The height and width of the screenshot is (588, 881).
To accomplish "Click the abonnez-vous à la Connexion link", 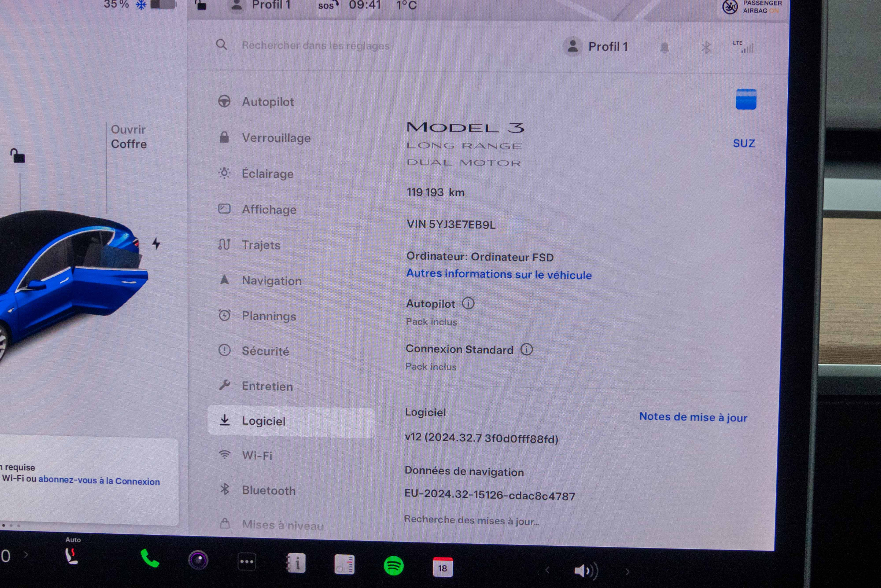I will (99, 481).
